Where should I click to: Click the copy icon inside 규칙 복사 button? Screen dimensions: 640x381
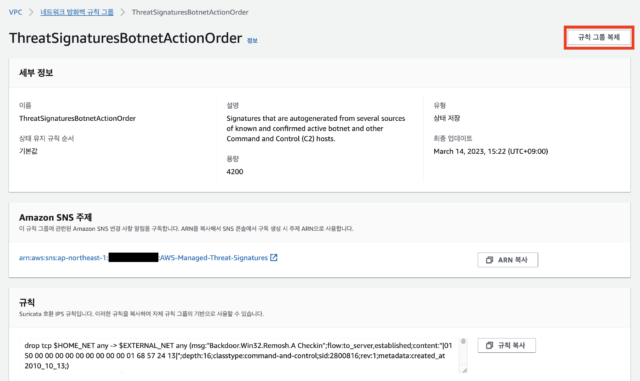(x=489, y=345)
